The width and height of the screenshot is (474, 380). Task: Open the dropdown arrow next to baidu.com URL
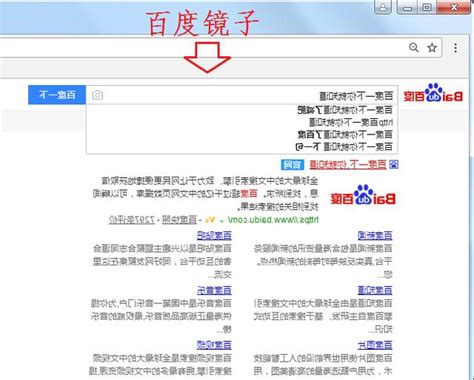coord(222,221)
